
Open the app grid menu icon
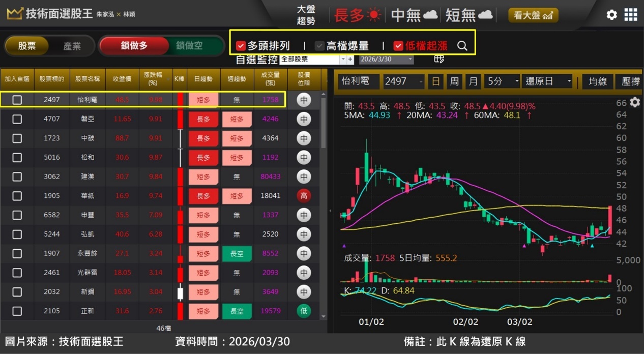click(x=631, y=15)
